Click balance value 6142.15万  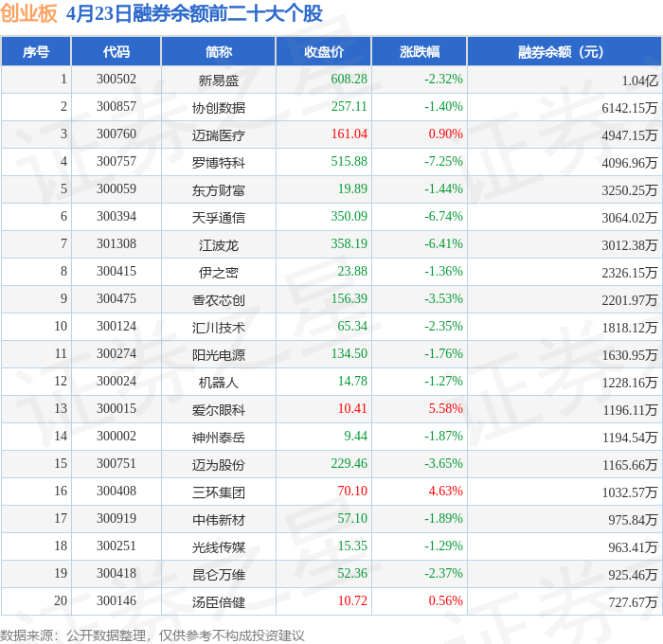pos(630,108)
